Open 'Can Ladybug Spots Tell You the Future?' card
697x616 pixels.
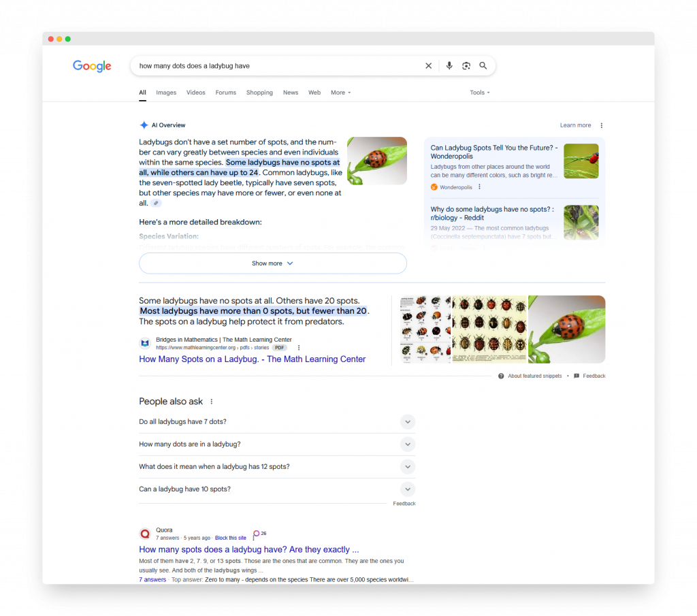pyautogui.click(x=494, y=152)
